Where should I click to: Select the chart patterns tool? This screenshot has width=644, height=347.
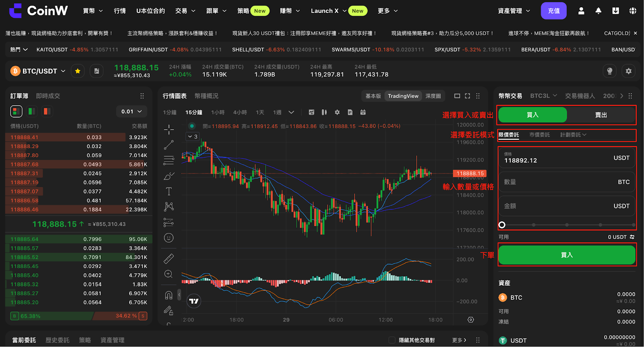(169, 207)
